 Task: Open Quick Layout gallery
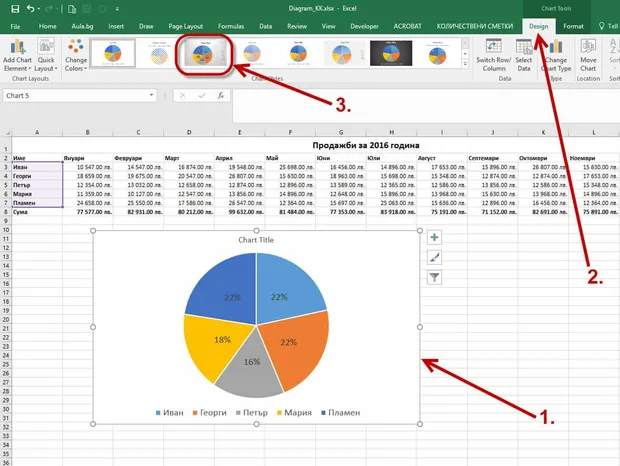46,55
